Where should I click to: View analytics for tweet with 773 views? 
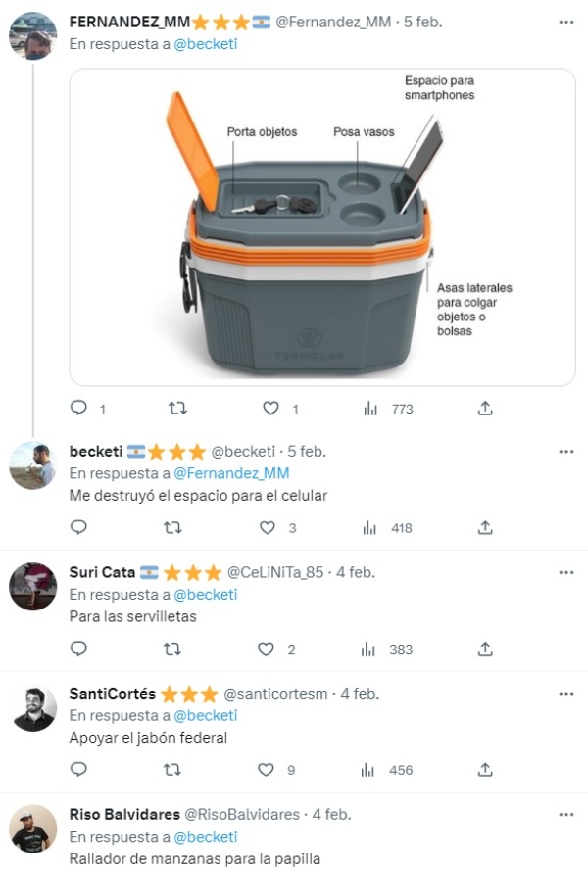click(x=369, y=408)
